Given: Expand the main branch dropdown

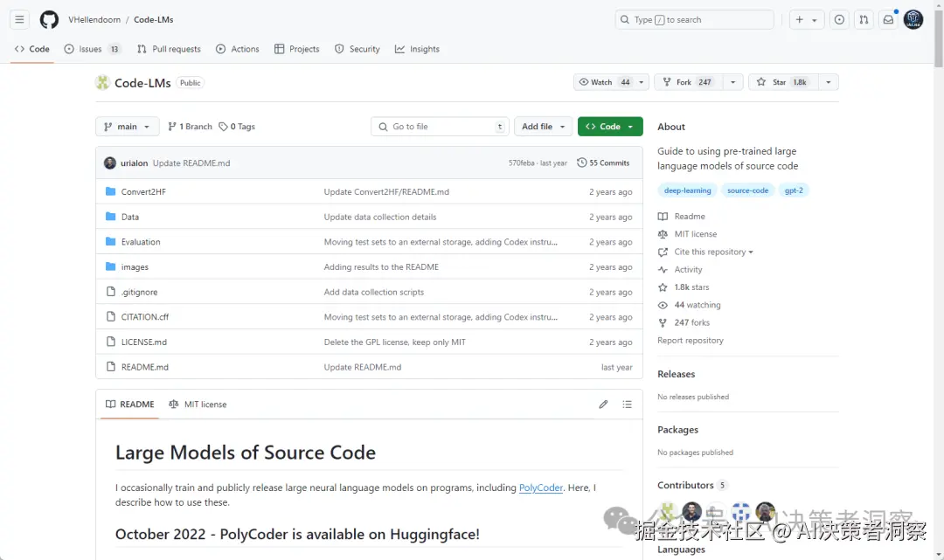Looking at the screenshot, I should pyautogui.click(x=128, y=127).
